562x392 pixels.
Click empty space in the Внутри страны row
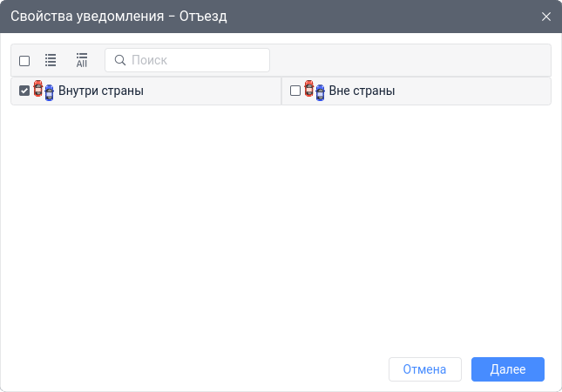[x=213, y=91]
